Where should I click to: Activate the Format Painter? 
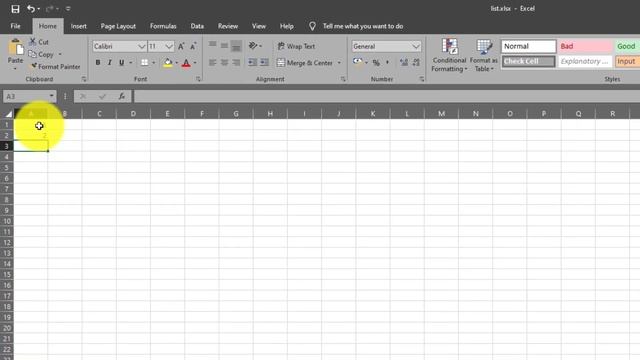pos(55,67)
